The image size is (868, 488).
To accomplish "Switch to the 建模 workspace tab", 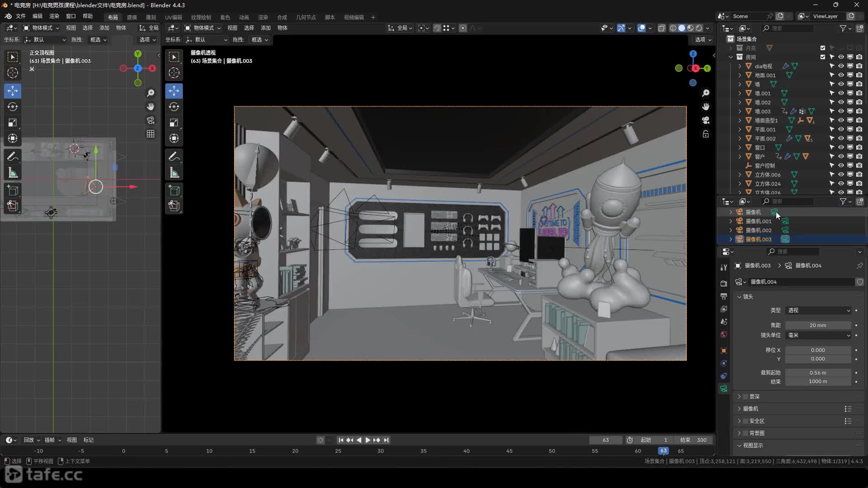I will 132,17.
